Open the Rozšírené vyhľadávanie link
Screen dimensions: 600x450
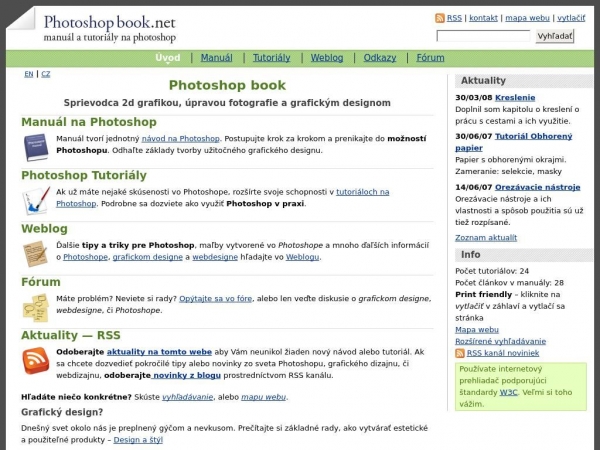(501, 341)
